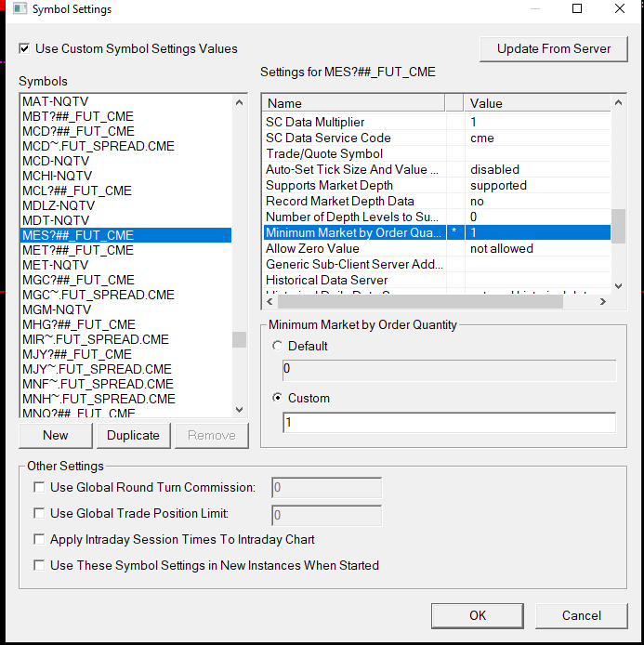Viewport: 644px width, 645px height.
Task: Check Apply Intraday Session Times To Intraday Chart
Action: (x=39, y=539)
